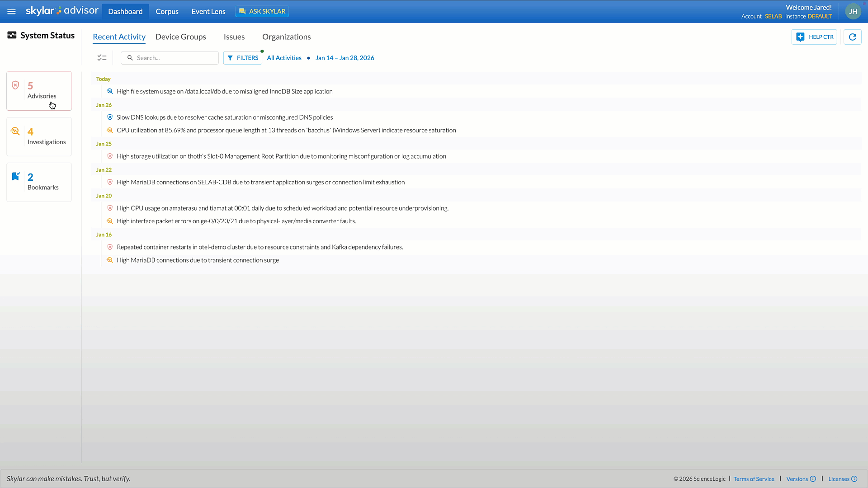Open the Investigations card showing 4
This screenshot has height=488, width=868.
(x=39, y=136)
